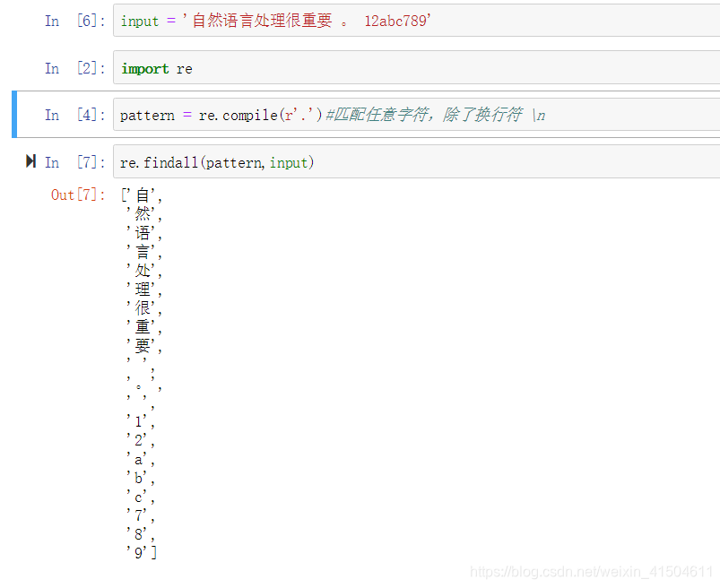
Task: Click the comment '#匹配任意字符' in the code
Action: click(377, 115)
